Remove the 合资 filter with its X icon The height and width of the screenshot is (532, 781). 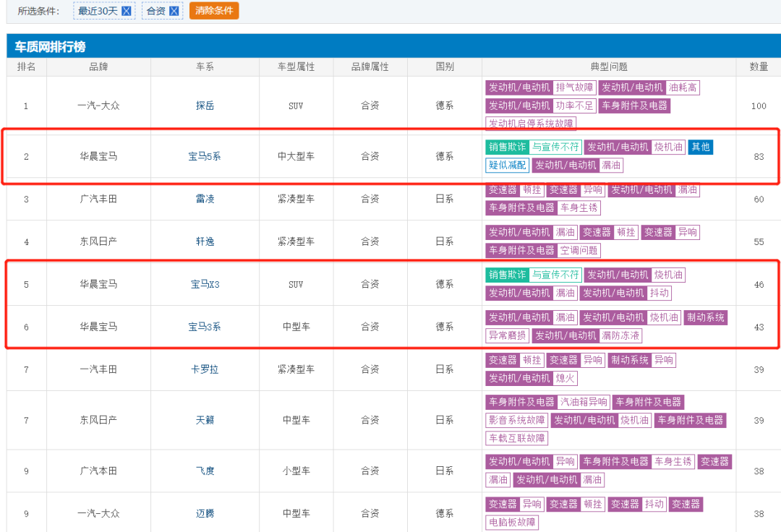(x=174, y=11)
